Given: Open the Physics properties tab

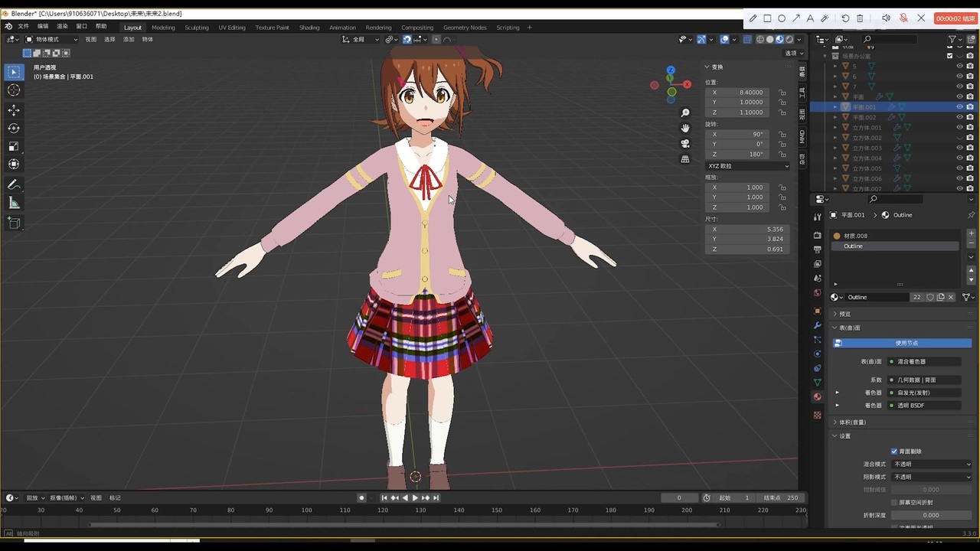Looking at the screenshot, I should click(x=818, y=354).
